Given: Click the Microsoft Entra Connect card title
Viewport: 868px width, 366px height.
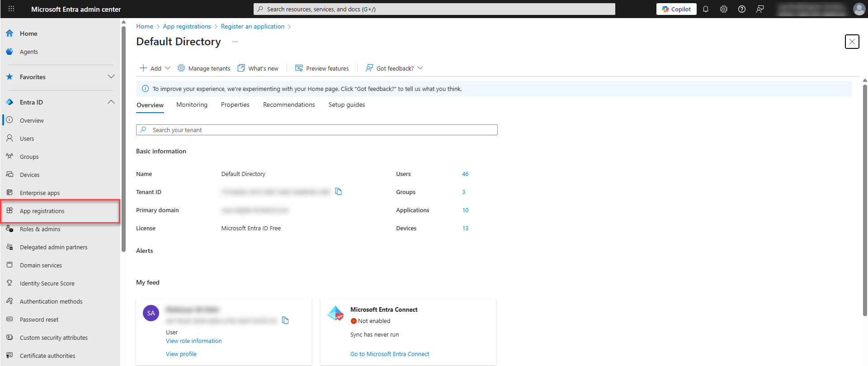Looking at the screenshot, I should click(x=384, y=310).
